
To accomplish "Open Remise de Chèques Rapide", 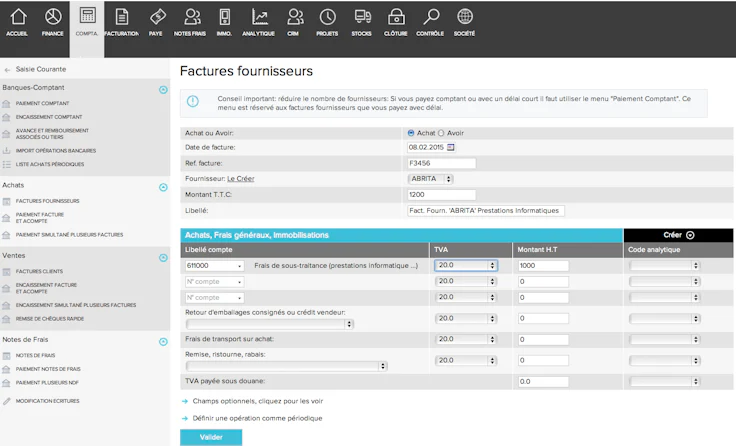I will [50, 319].
